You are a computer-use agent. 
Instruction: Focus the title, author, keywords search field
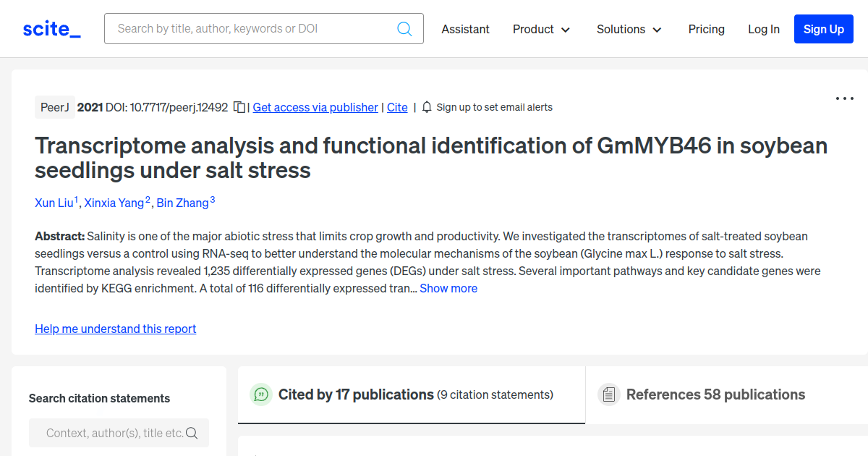pyautogui.click(x=253, y=29)
